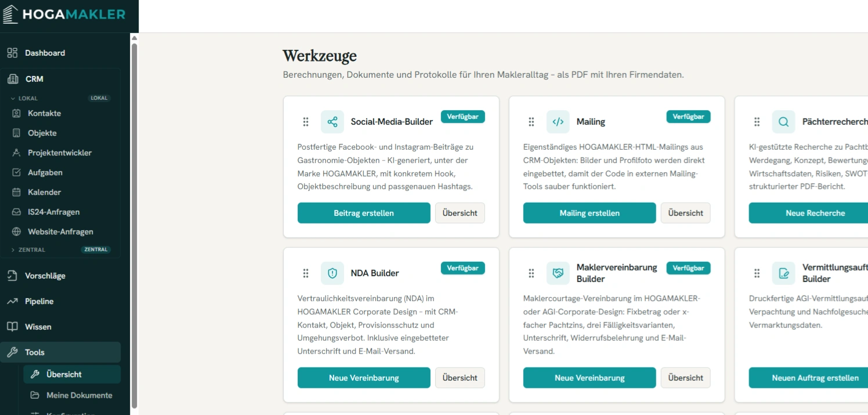Screen dimensions: 868x415
Task: Click the Maklervereinbarung handshake icon
Action: tap(558, 273)
